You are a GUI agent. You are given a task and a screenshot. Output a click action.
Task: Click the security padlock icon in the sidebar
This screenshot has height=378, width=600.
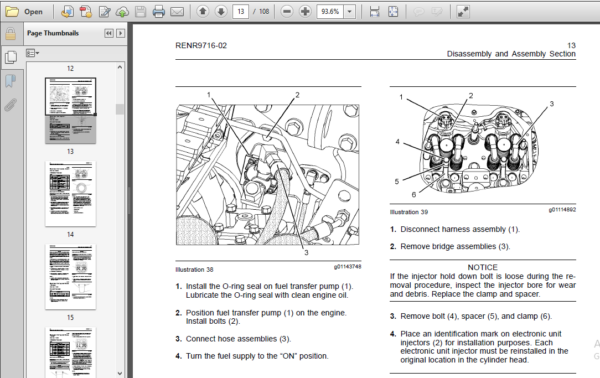tap(11, 34)
